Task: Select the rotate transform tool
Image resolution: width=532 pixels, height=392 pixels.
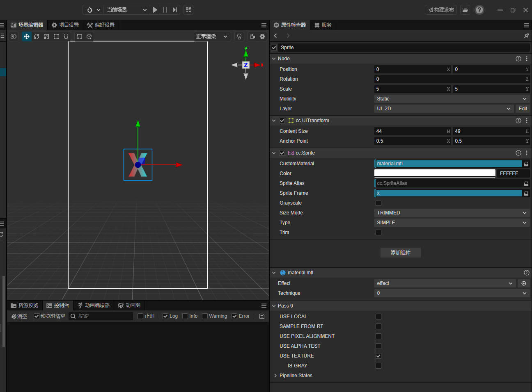Action: [x=37, y=36]
